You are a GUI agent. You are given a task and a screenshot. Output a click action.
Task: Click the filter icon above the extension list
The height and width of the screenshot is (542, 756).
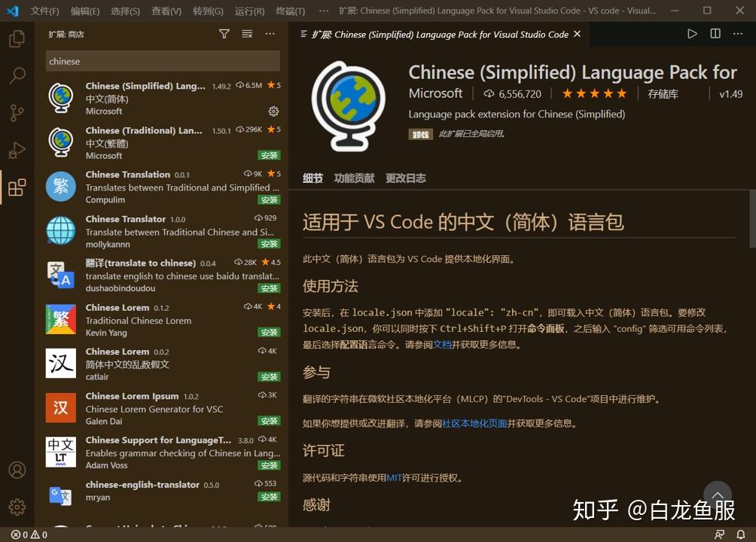coord(224,34)
